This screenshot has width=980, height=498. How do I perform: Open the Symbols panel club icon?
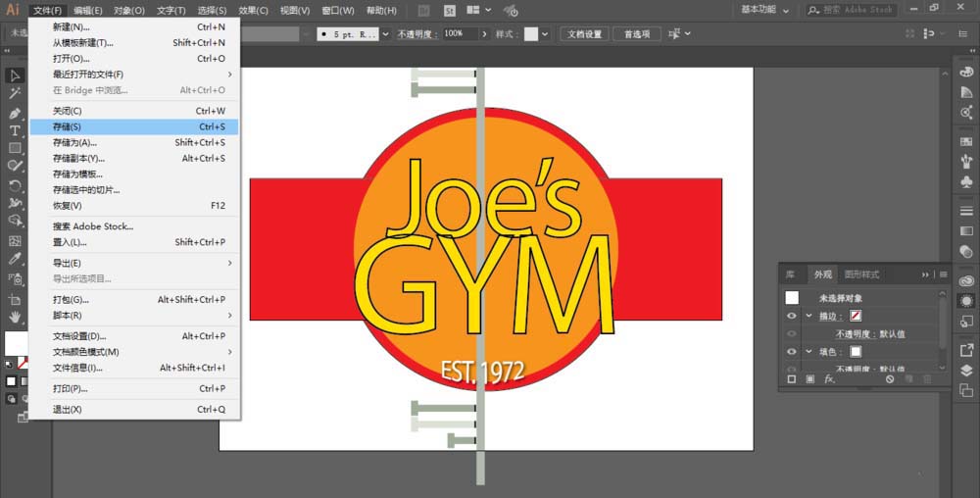click(x=966, y=181)
